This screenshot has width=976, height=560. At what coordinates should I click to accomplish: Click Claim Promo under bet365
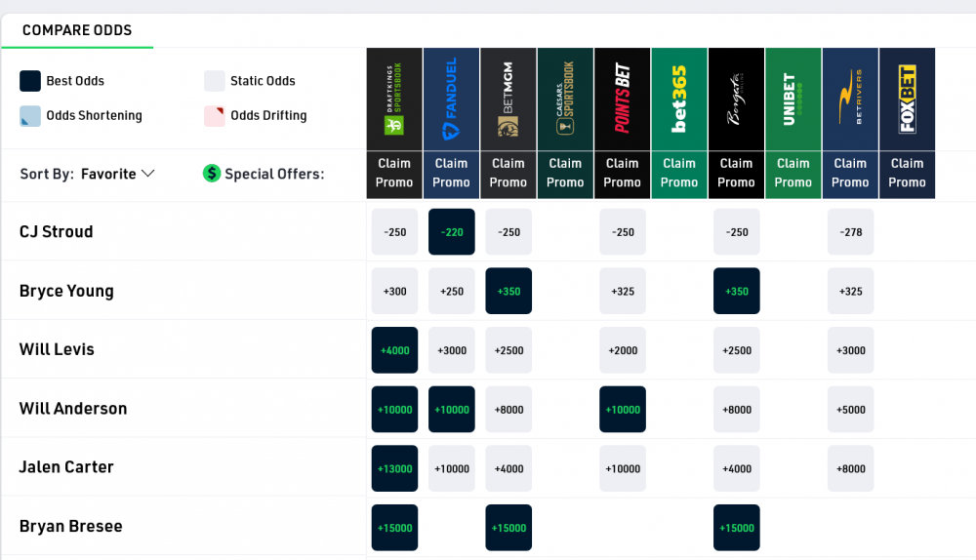coord(679,173)
